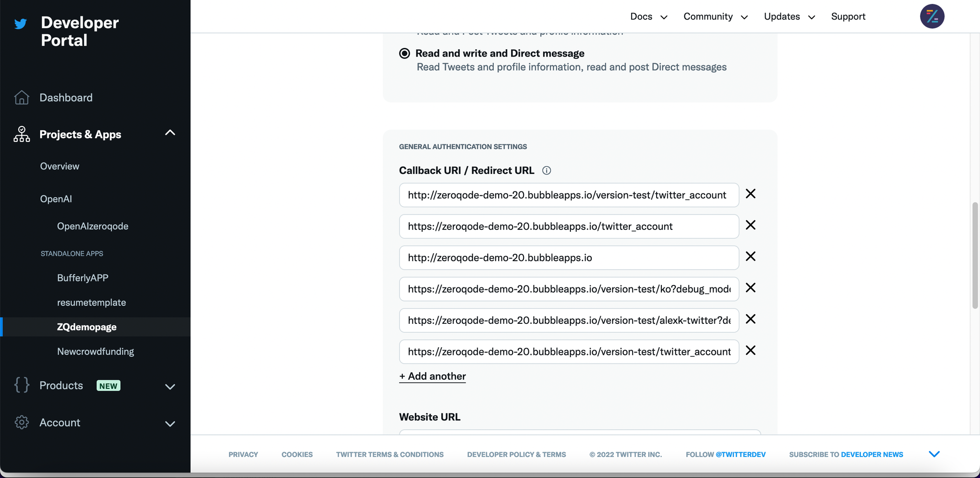Click the Add another link
The height and width of the screenshot is (478, 980).
pyautogui.click(x=433, y=376)
